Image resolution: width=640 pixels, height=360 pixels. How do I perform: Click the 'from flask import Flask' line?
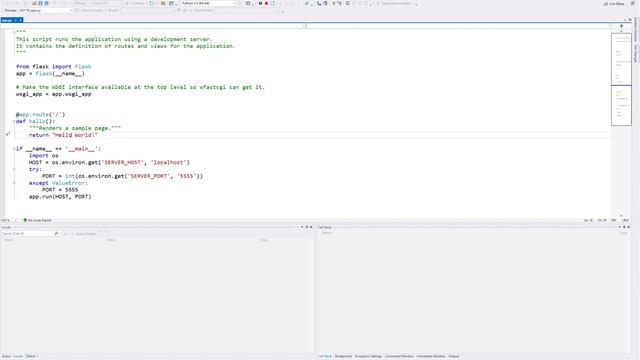pyautogui.click(x=53, y=67)
